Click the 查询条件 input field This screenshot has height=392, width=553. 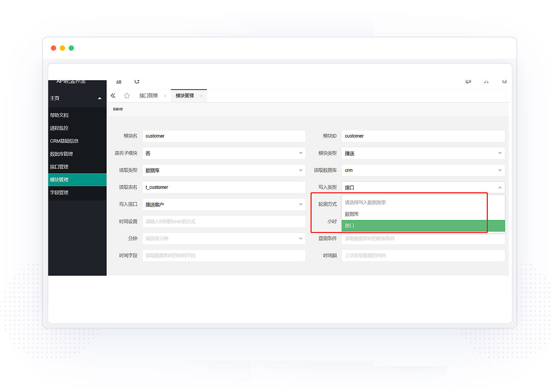(423, 238)
